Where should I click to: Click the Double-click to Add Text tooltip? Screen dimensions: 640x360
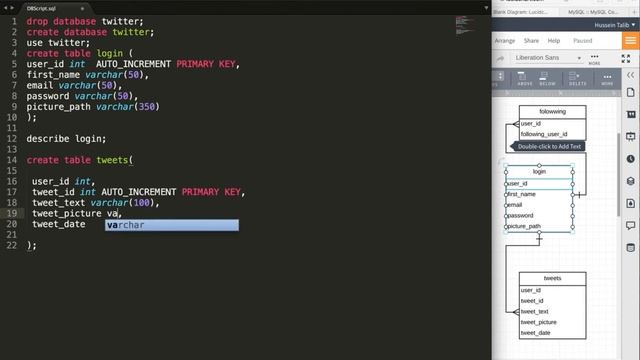tap(548, 147)
